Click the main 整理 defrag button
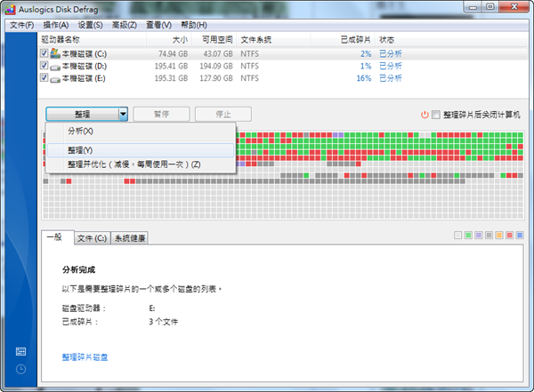The height and width of the screenshot is (392, 534). point(83,114)
